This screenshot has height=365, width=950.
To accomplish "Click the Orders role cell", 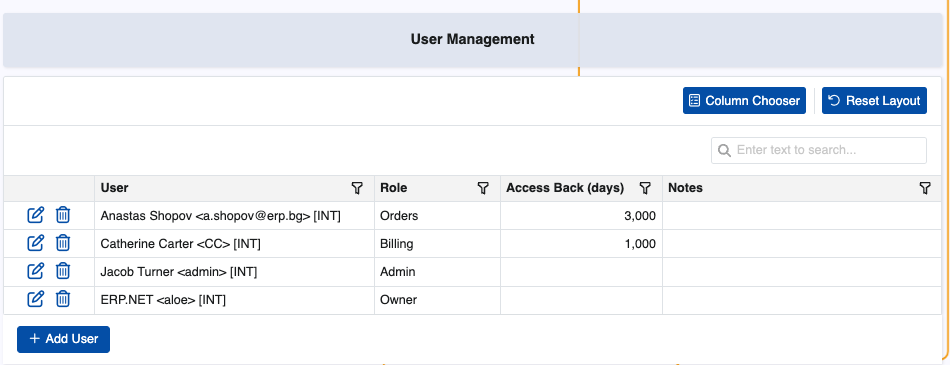I will pyautogui.click(x=437, y=216).
